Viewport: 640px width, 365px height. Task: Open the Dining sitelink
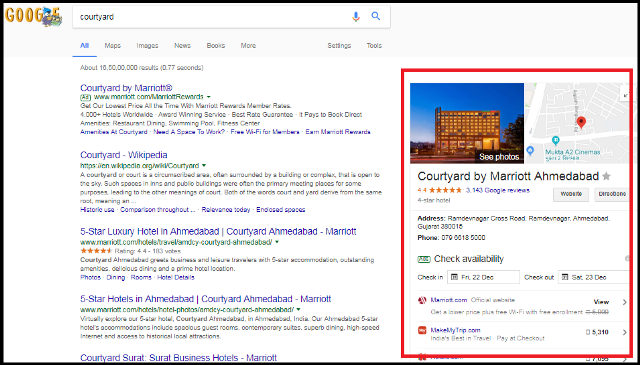point(116,278)
